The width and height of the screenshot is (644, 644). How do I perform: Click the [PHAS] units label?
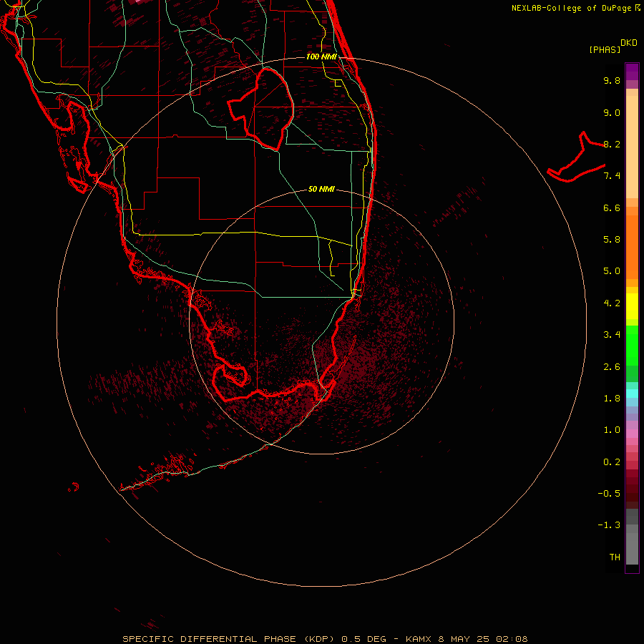point(605,49)
